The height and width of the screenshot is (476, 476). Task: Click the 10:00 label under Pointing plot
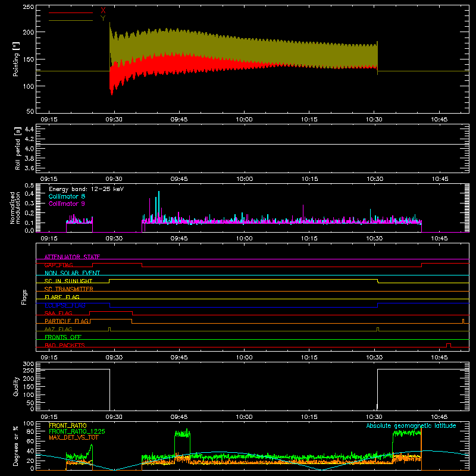[x=244, y=120]
